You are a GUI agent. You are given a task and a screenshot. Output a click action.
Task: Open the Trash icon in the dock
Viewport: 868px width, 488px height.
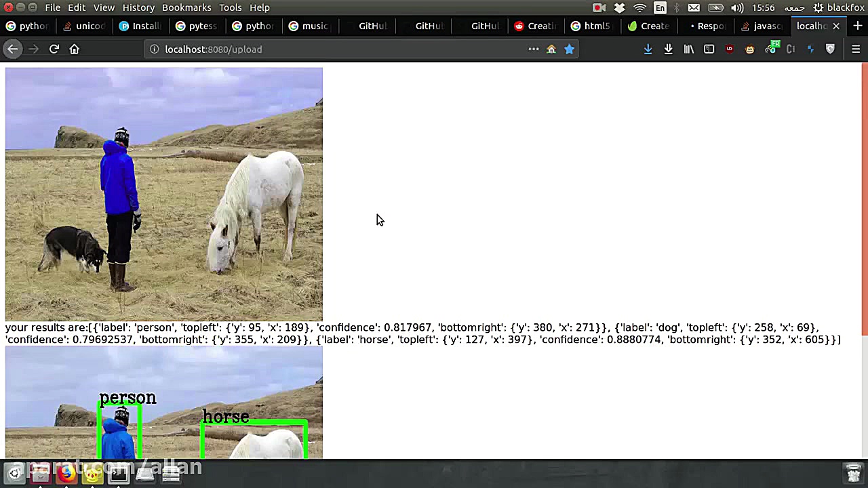point(853,472)
